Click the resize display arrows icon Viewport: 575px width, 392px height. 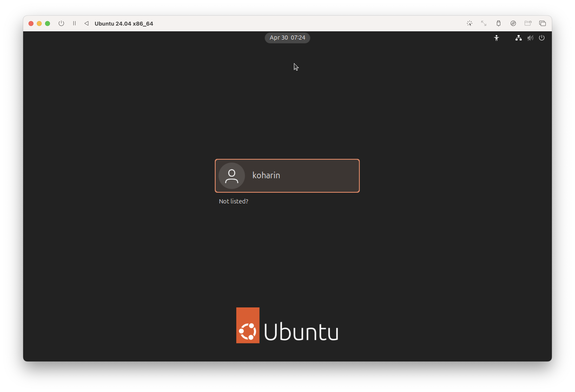[x=484, y=24]
